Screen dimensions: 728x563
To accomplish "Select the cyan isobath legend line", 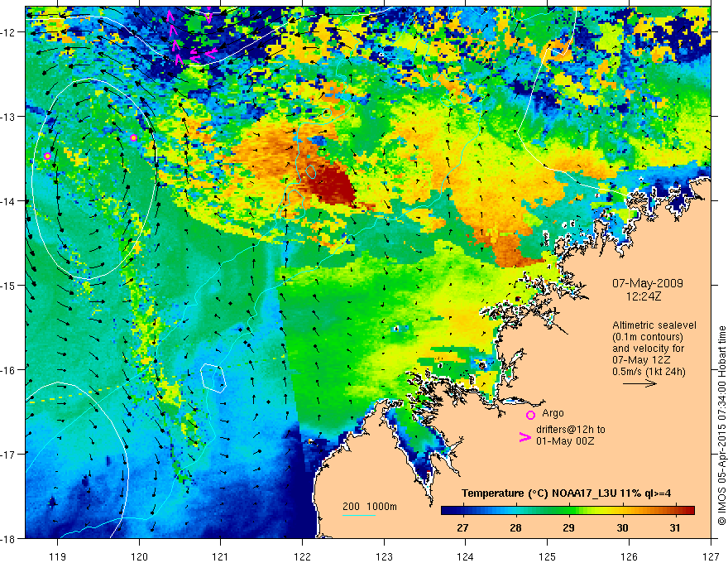I will [359, 515].
